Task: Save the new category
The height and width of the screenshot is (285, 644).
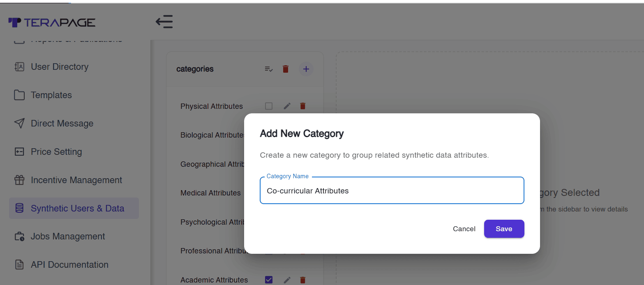Action: [504, 229]
